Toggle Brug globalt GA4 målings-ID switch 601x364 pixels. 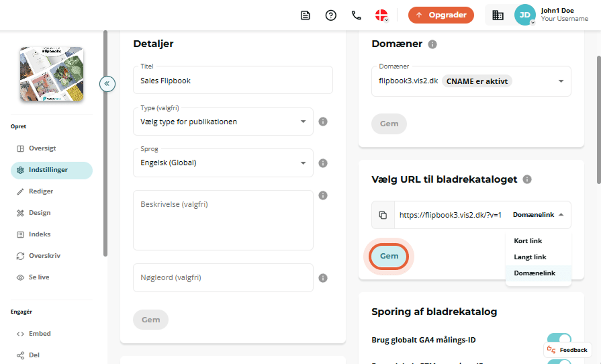[x=559, y=339]
